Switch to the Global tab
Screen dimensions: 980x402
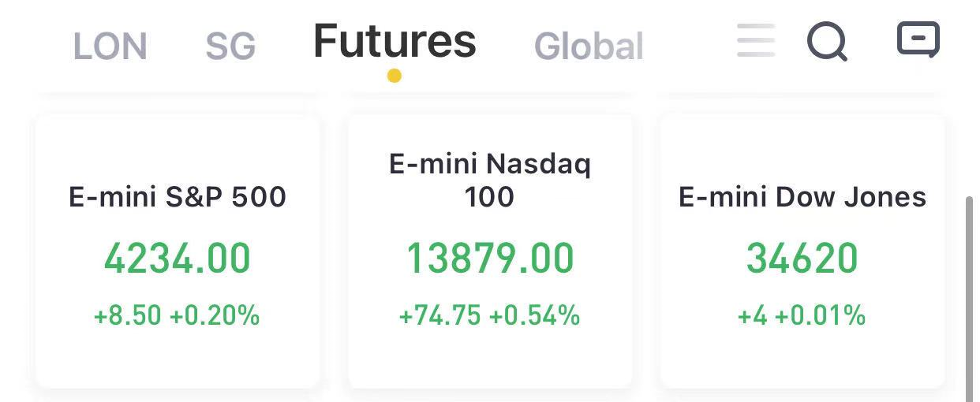click(589, 47)
